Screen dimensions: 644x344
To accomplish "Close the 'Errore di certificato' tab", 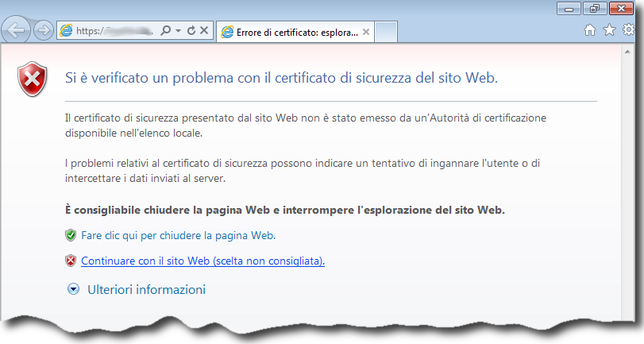I will point(365,32).
